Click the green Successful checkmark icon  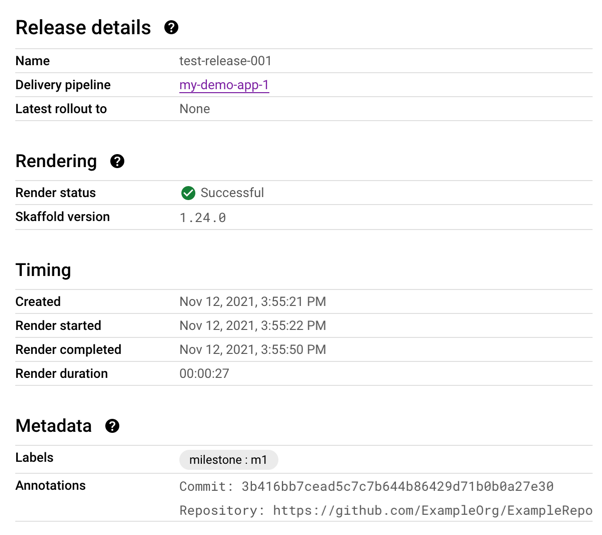point(188,193)
